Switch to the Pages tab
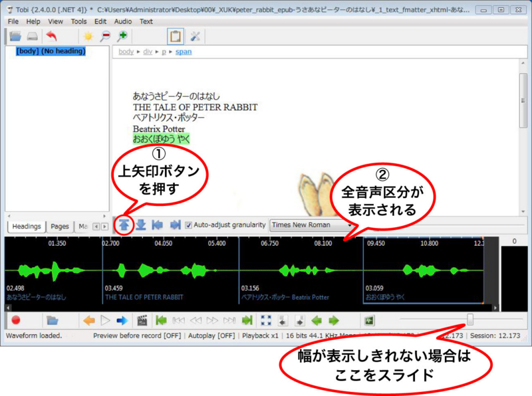 coord(60,226)
